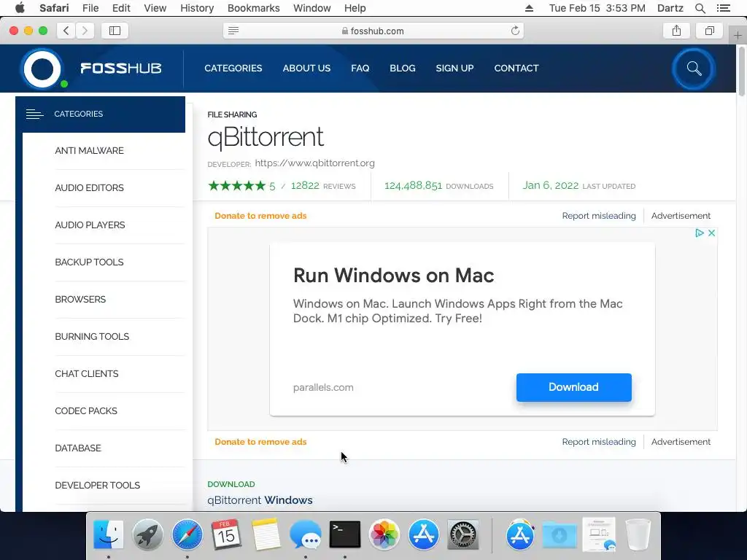Toggle the Safari sidebar button

click(x=115, y=31)
